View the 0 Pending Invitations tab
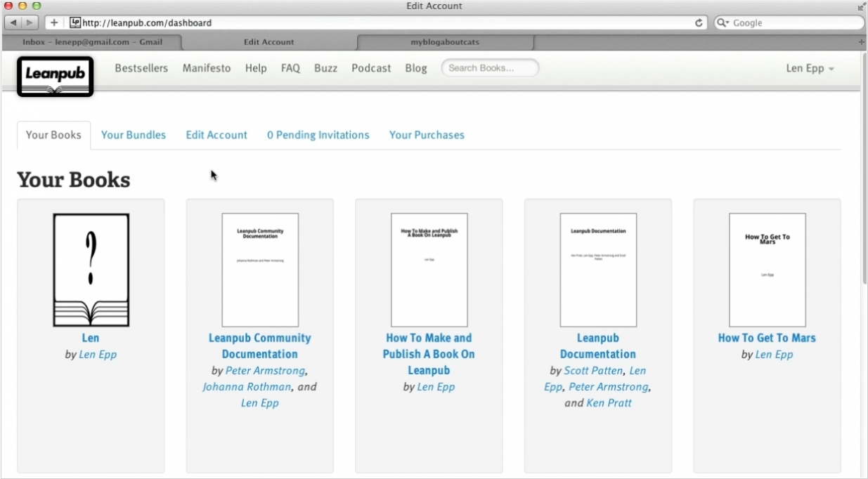 coord(318,135)
